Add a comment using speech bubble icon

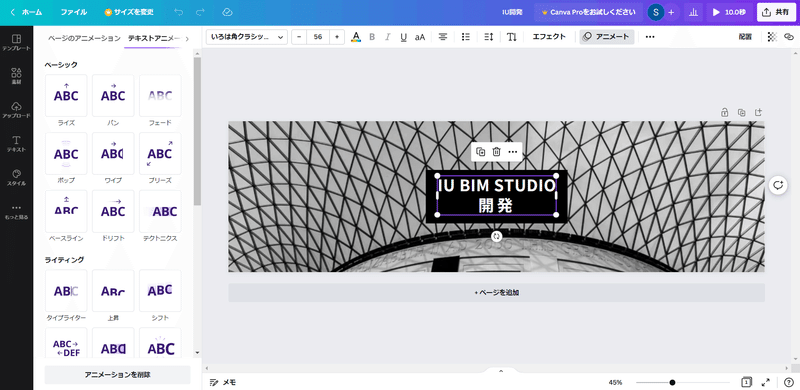coord(778,185)
